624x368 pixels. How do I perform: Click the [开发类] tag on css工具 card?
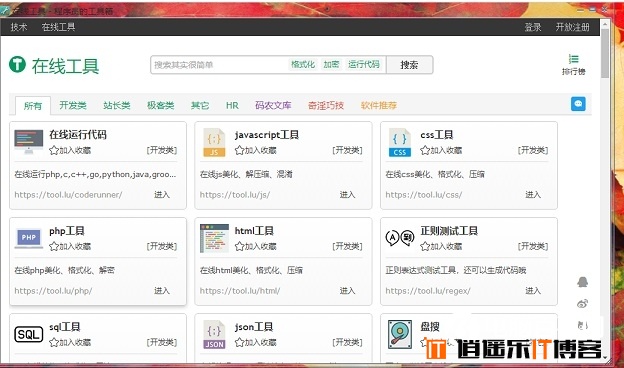[x=533, y=150]
